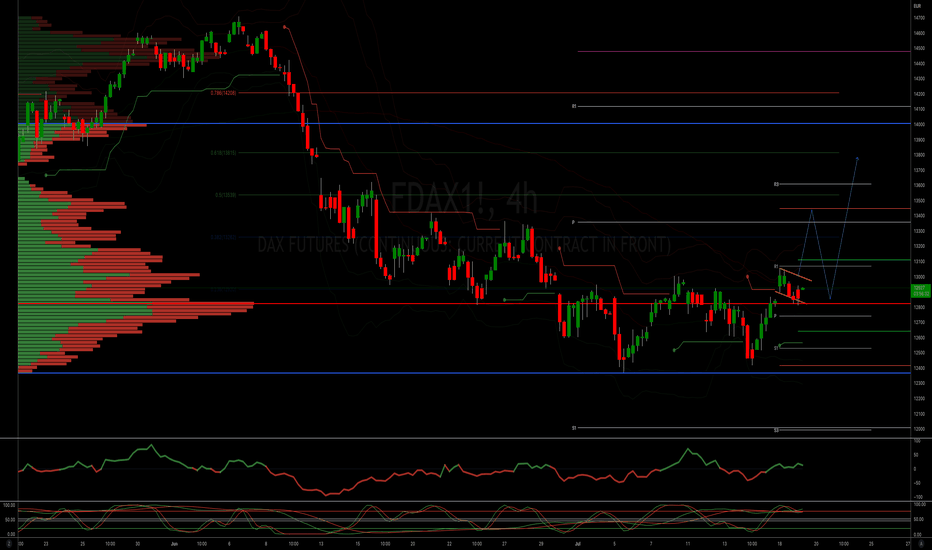Click the 13500 price scale label
The width and height of the screenshot is (932, 550).
pyautogui.click(x=920, y=200)
